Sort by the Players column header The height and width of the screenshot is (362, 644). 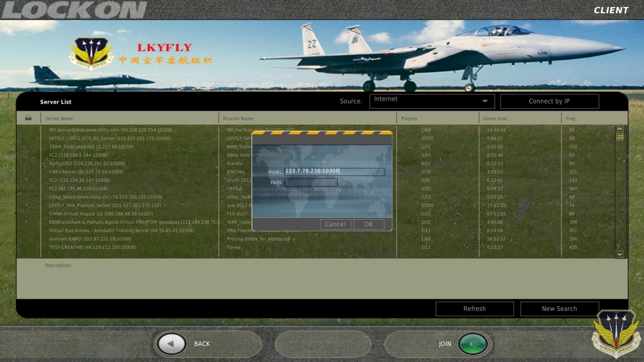point(409,119)
